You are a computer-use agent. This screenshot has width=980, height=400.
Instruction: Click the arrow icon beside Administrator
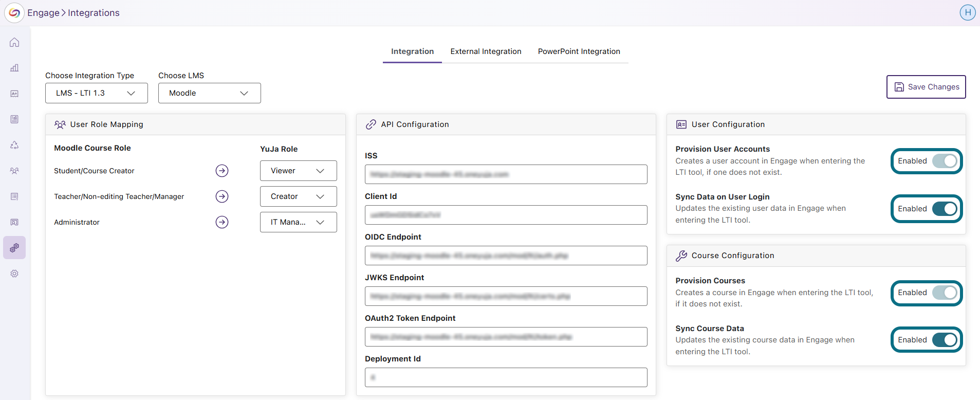(x=222, y=222)
